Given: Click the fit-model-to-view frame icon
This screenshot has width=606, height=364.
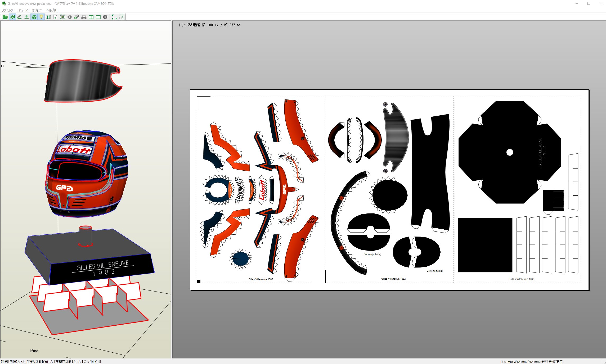Looking at the screenshot, I should (62, 17).
